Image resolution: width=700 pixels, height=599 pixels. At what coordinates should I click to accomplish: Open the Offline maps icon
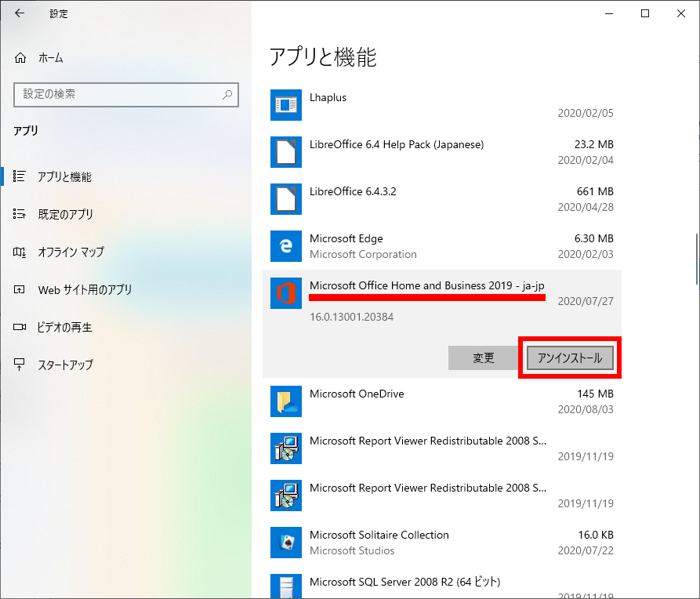pos(19,252)
